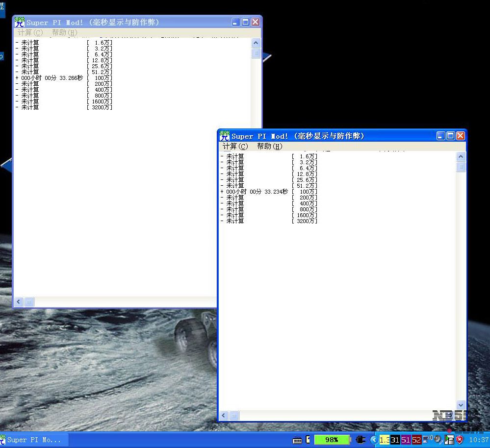Image resolution: width=490 pixels, height=448 pixels.
Task: Click Super PI icon in background window title
Action: (x=20, y=22)
